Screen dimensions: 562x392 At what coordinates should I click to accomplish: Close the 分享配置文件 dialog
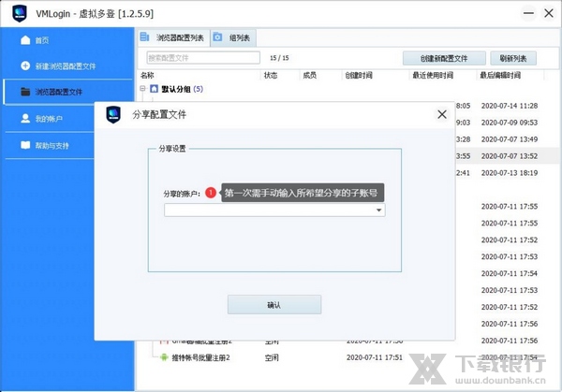tap(442, 114)
